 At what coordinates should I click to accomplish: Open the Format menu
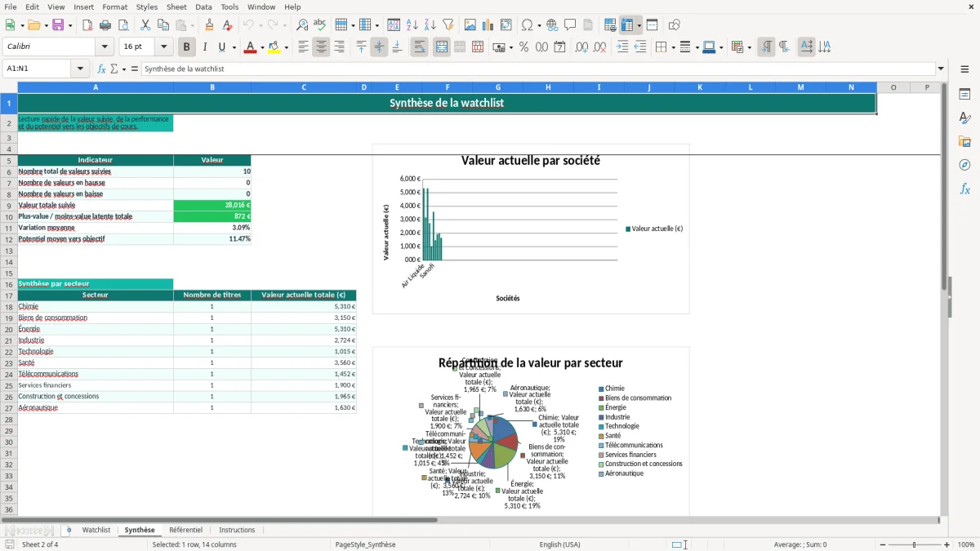pyautogui.click(x=114, y=7)
